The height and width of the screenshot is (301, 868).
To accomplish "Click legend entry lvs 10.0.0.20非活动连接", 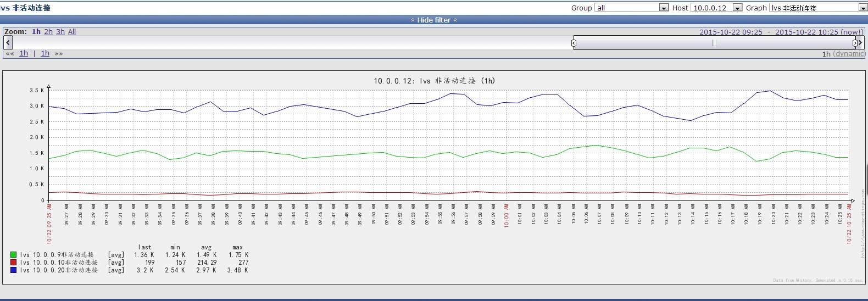I will tap(59, 270).
